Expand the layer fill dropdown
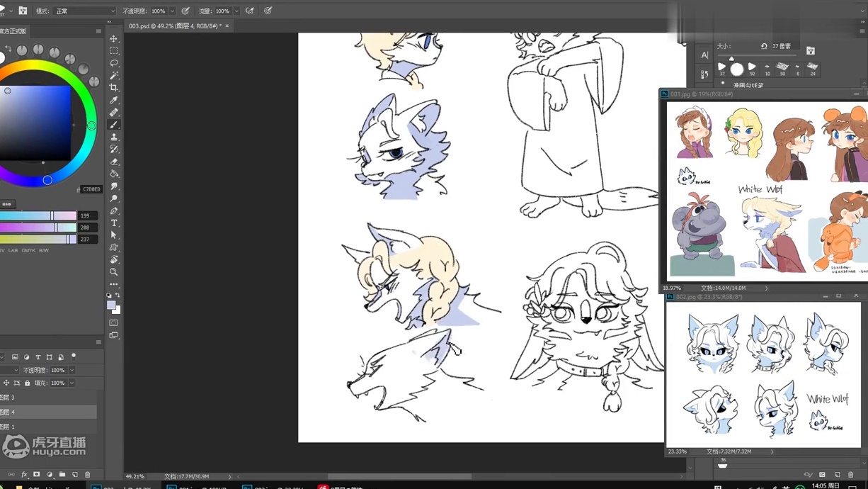Viewport: 868px width, 489px height. click(x=72, y=383)
